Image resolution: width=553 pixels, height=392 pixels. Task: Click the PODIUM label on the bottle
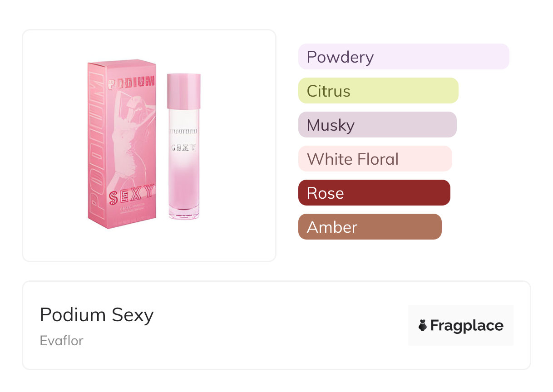point(183,132)
